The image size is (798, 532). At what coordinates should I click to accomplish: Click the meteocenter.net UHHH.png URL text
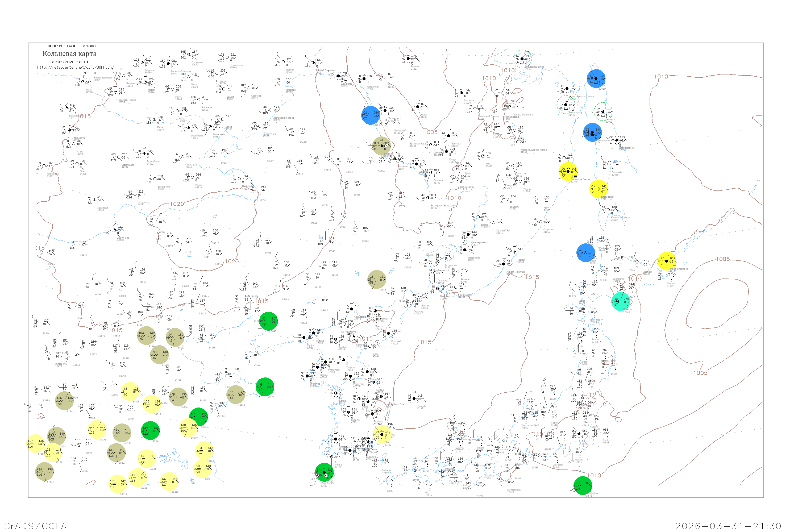tap(75, 68)
